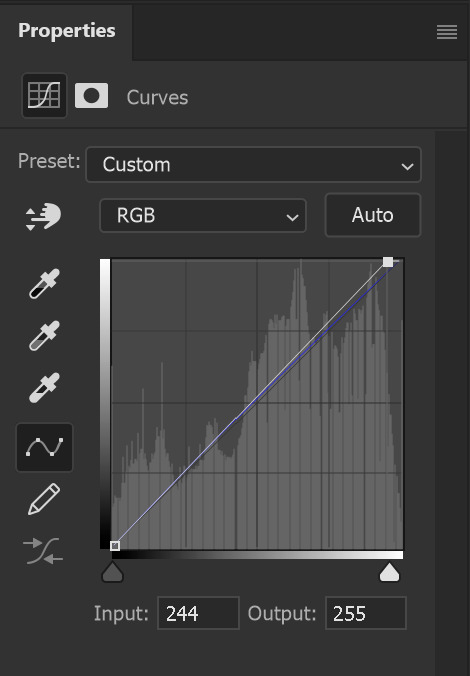Viewport: 470px width, 676px height.
Task: Pick the gray point eyedropper
Action: point(44,335)
